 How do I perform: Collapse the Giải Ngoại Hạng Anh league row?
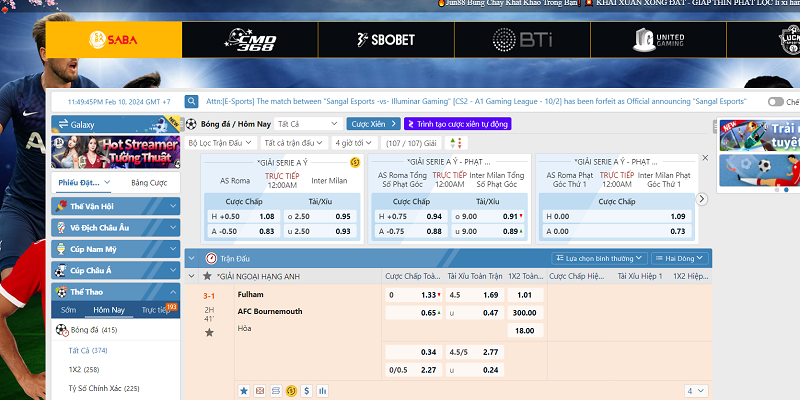[192, 277]
